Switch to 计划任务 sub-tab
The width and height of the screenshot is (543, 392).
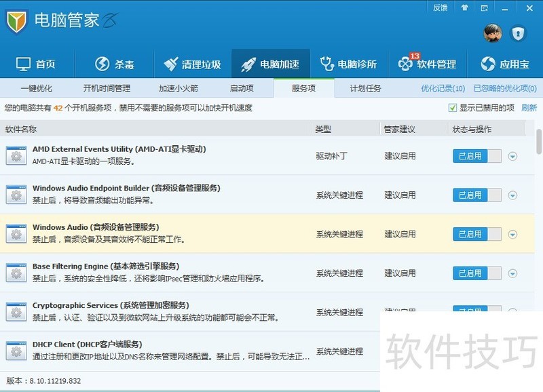[365, 89]
